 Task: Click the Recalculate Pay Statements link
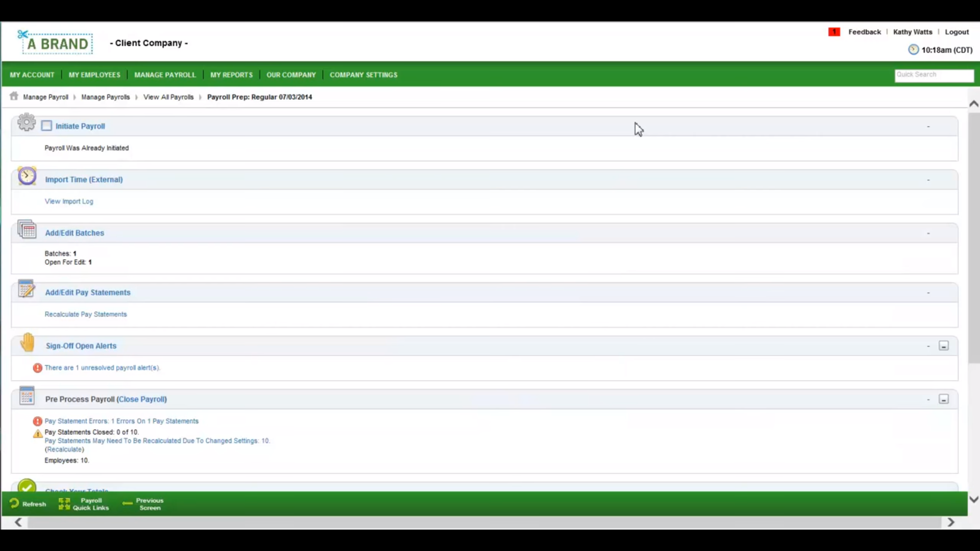[86, 314]
